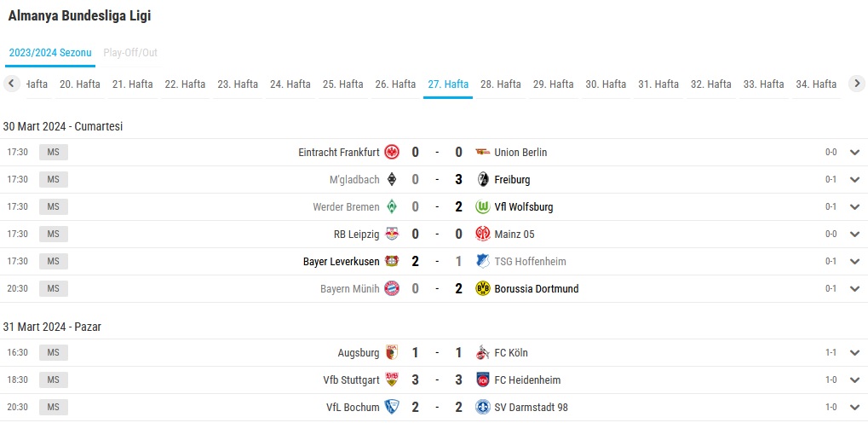Click the Eintracht Frankfurt club logo
The image size is (868, 423).
pyautogui.click(x=392, y=152)
